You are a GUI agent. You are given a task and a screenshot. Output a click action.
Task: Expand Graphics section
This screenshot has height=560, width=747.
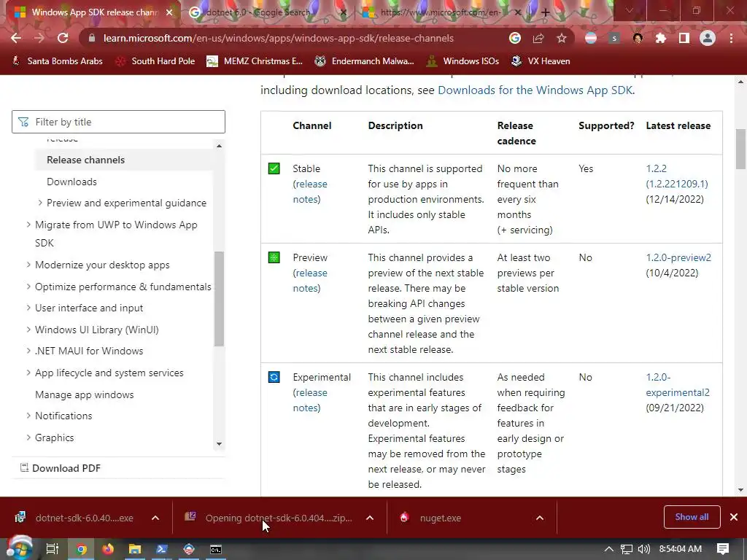pyautogui.click(x=28, y=437)
